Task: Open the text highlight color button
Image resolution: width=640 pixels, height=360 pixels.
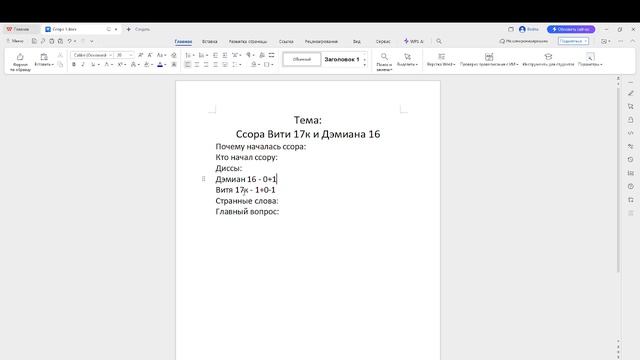Action: click(147, 64)
